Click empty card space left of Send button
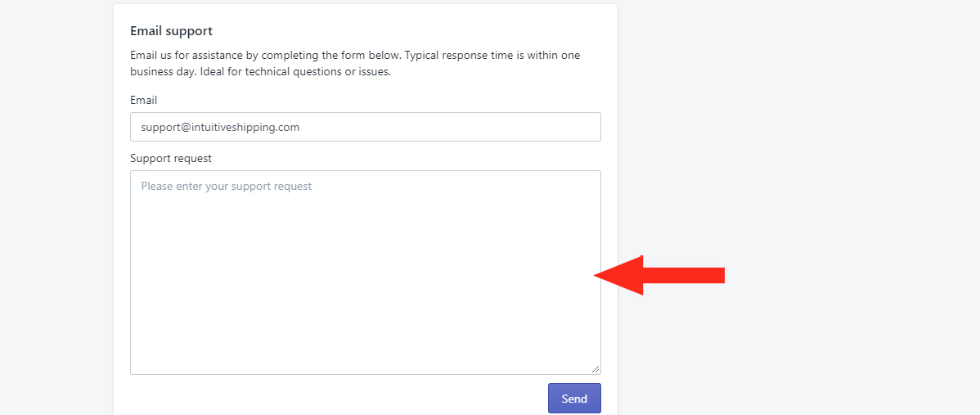This screenshot has height=415, width=980. pos(338,398)
